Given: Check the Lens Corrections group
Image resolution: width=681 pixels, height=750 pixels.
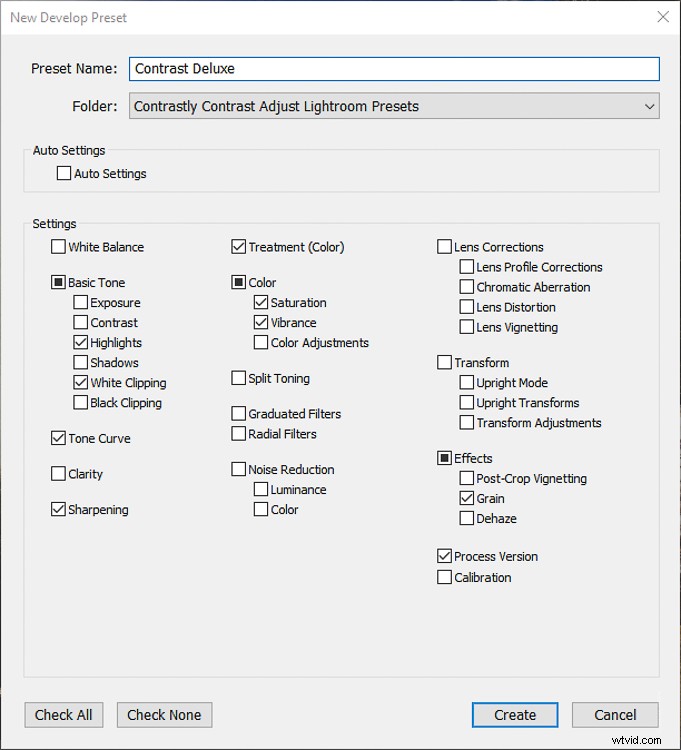Looking at the screenshot, I should (444, 247).
